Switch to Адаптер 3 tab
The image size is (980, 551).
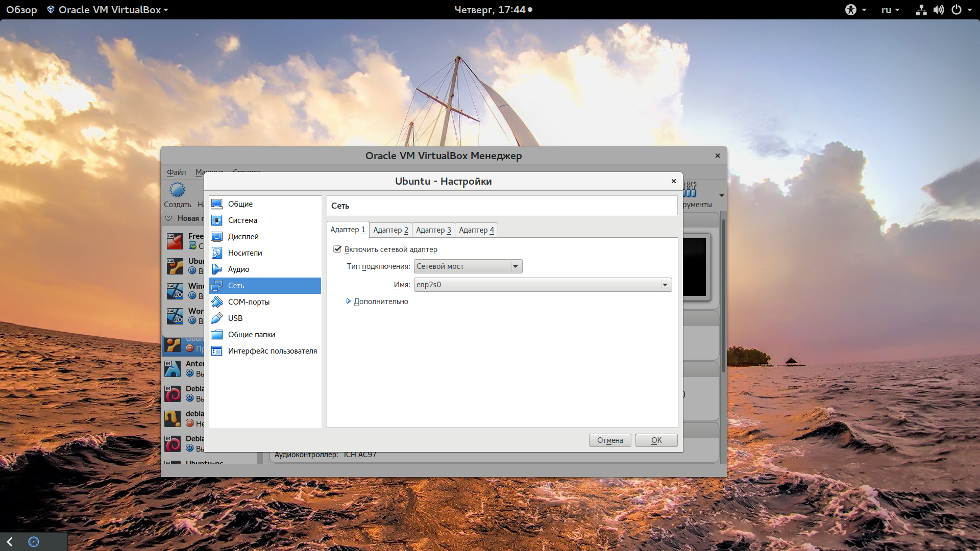(x=433, y=230)
